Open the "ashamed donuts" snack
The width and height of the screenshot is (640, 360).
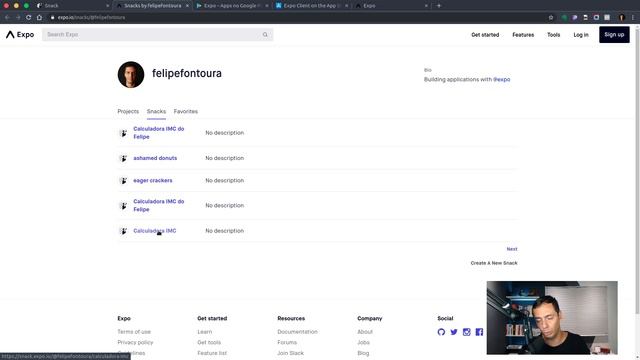(x=155, y=158)
